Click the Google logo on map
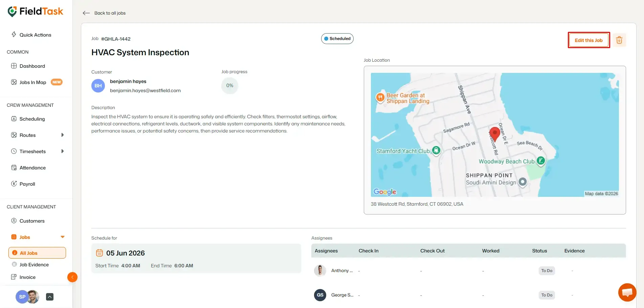 (x=385, y=192)
